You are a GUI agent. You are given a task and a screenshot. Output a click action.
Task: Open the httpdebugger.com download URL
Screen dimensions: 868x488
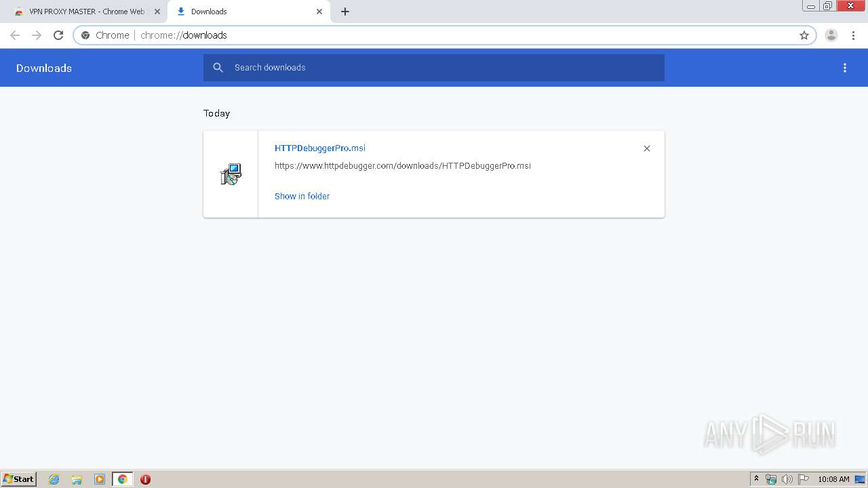[403, 165]
